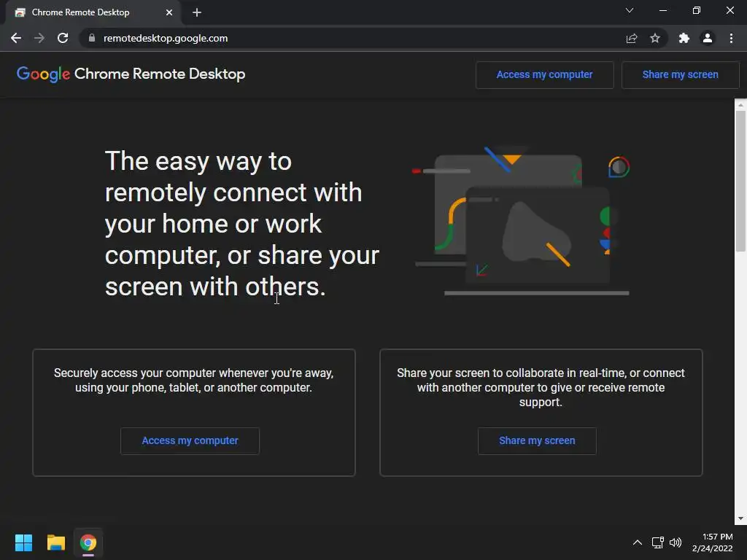Click the Chrome Remote Desktop header title
The height and width of the screenshot is (560, 747).
click(x=160, y=74)
